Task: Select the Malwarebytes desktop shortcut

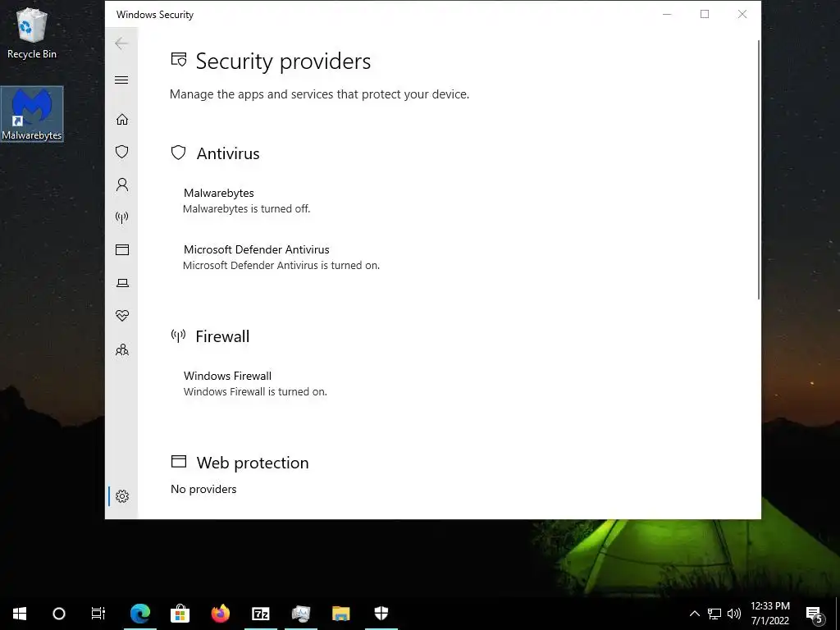Action: pos(32,114)
